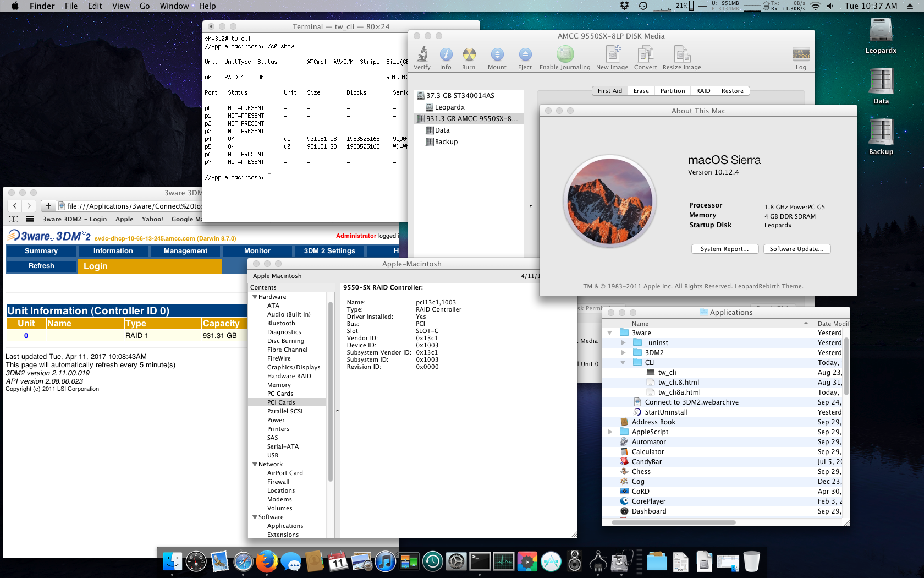This screenshot has width=924, height=578.
Task: Toggle Name column sort order arrow
Action: (x=806, y=324)
